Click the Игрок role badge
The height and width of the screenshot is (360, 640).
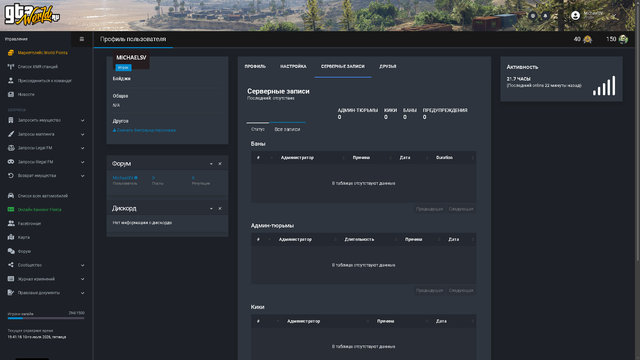pos(123,67)
